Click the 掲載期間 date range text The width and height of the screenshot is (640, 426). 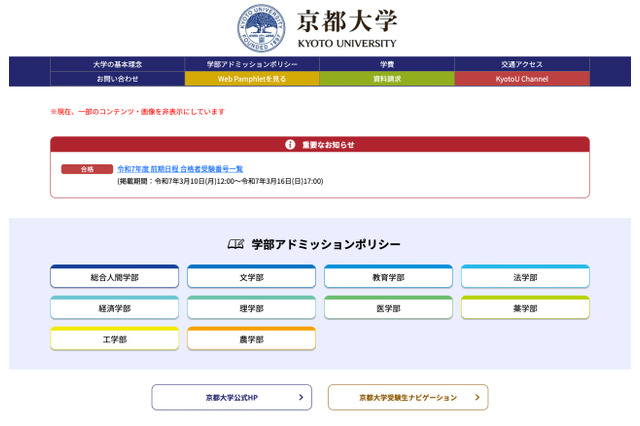click(x=220, y=181)
